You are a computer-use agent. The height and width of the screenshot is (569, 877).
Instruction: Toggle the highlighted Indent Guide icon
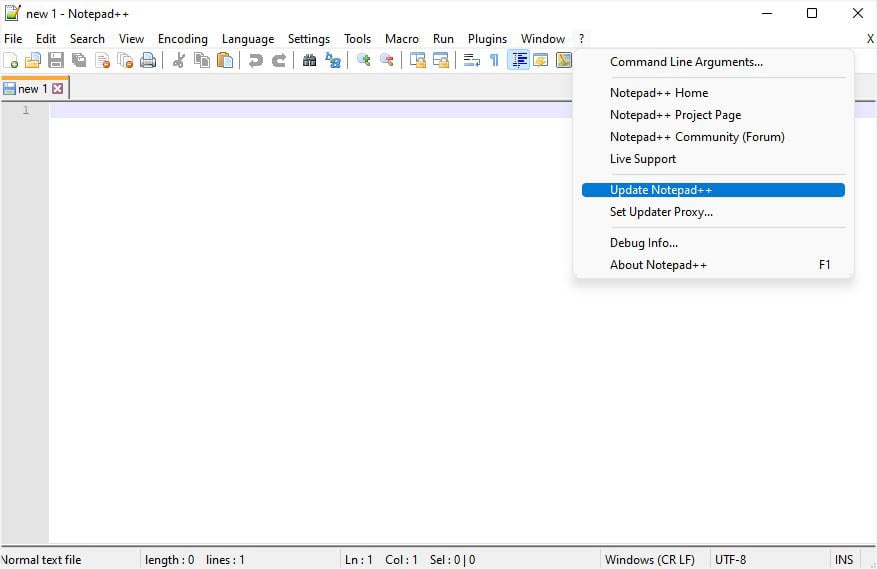point(518,60)
